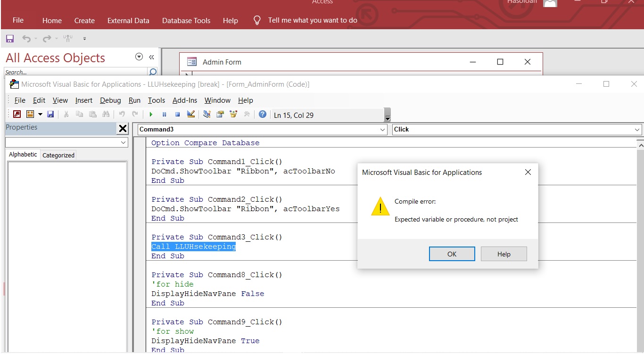Image resolution: width=644 pixels, height=362 pixels.
Task: Open the Access Help ribbon tab
Action: point(231,20)
